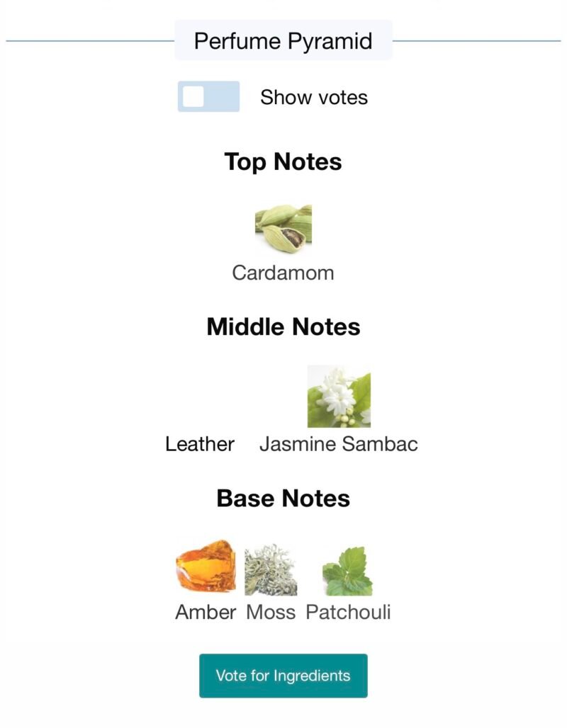Select the orange amber stone image
The width and height of the screenshot is (567, 728).
pyautogui.click(x=205, y=567)
